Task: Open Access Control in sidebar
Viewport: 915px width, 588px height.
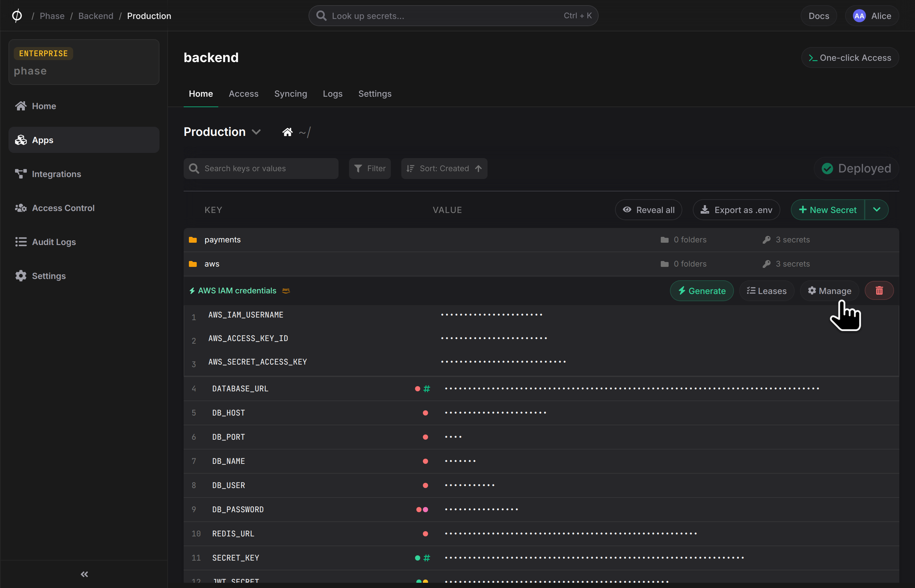Action: click(x=84, y=208)
